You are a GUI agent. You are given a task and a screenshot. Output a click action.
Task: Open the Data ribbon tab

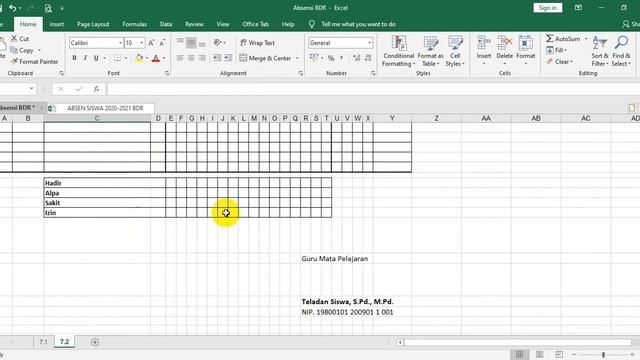pyautogui.click(x=166, y=24)
